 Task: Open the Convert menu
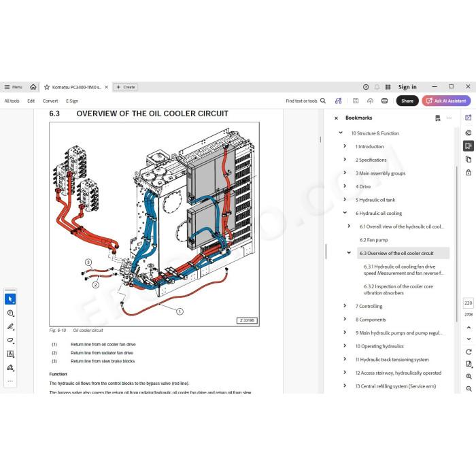click(50, 101)
